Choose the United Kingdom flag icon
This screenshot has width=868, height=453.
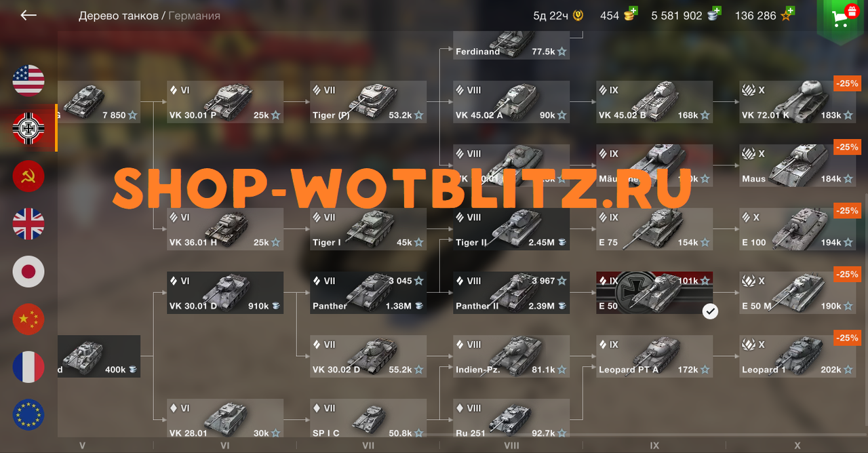[x=28, y=224]
